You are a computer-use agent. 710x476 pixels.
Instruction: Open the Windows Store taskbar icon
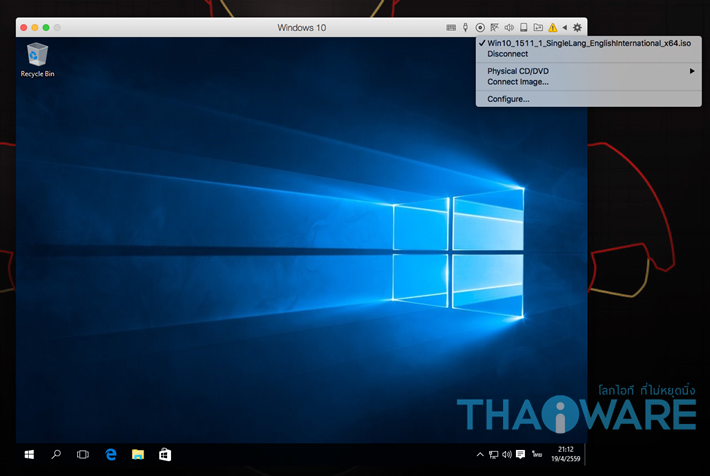coord(165,454)
